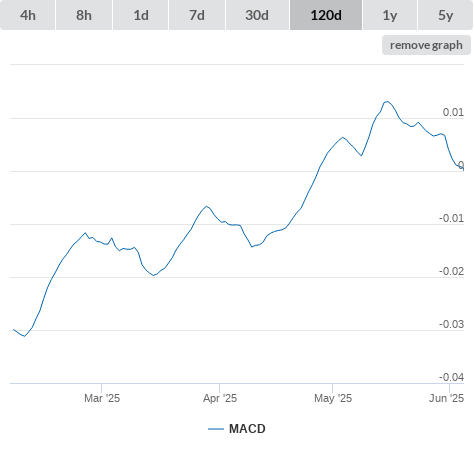Click the MACD lowest point on the far left
Image resolution: width=474 pixels, height=455 pixels.
tap(24, 336)
